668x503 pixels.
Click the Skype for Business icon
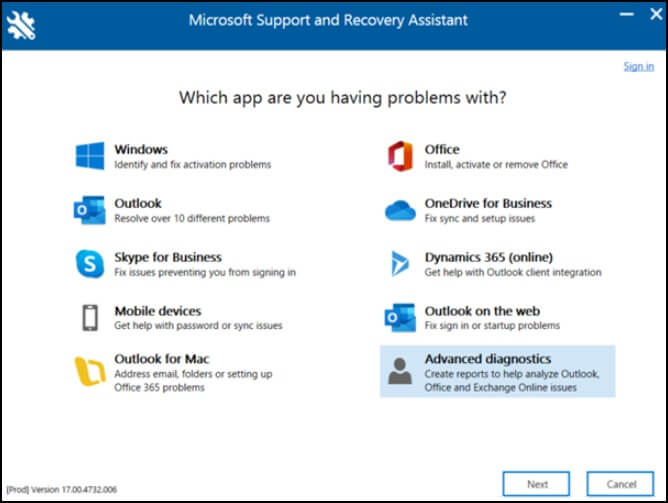coord(90,264)
